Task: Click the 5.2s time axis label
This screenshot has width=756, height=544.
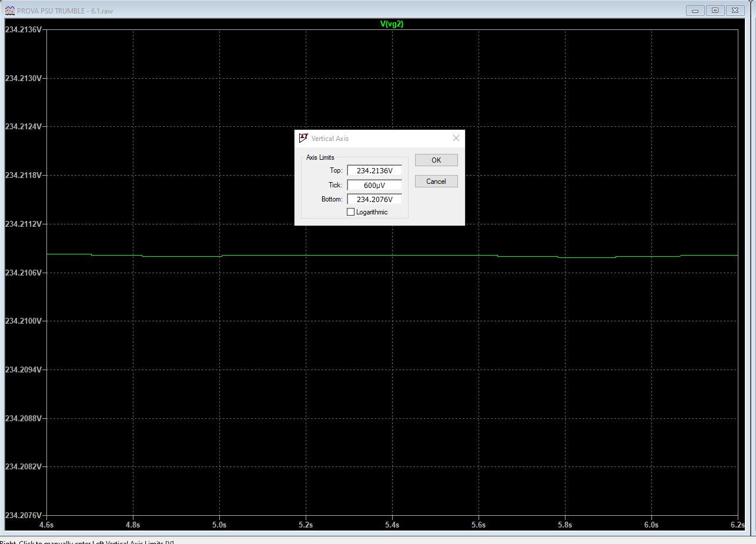Action: tap(306, 525)
